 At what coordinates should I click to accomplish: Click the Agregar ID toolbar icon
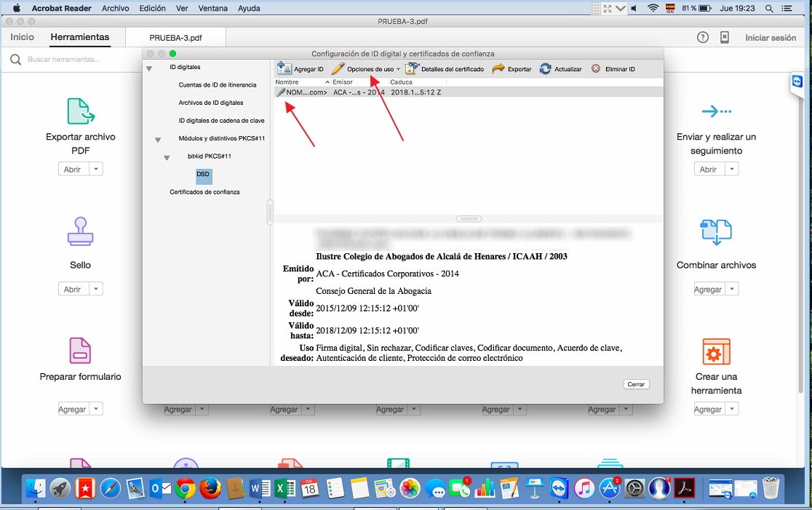[x=284, y=68]
